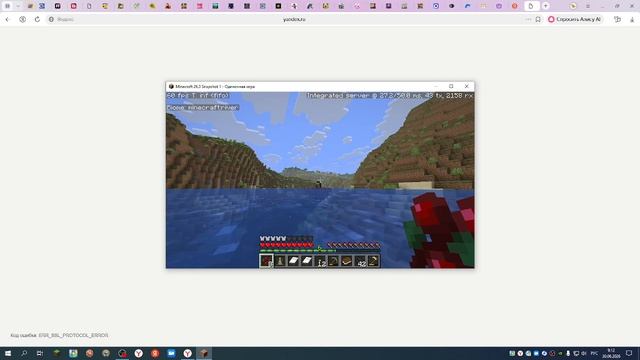This screenshot has height=360, width=640.
Task: Select hotbar slot with stack count 42
Action: click(360, 261)
